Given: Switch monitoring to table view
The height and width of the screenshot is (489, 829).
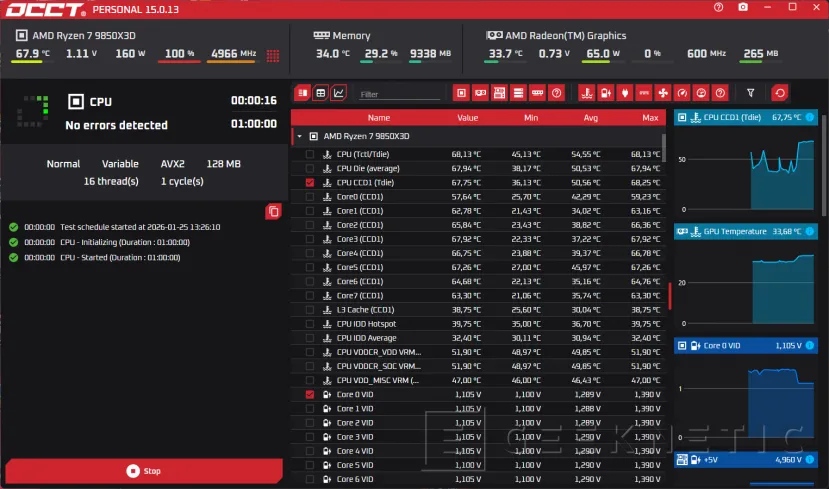Looking at the screenshot, I should pyautogui.click(x=320, y=93).
